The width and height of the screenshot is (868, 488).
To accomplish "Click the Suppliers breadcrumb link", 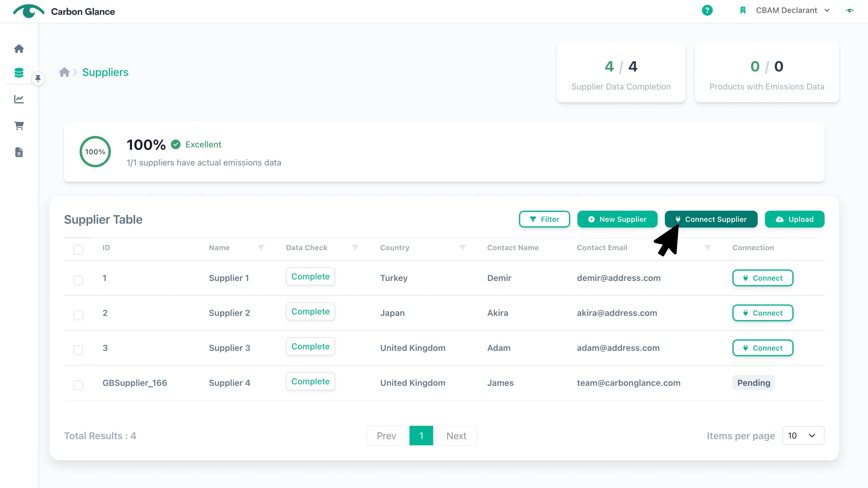I will tap(105, 72).
